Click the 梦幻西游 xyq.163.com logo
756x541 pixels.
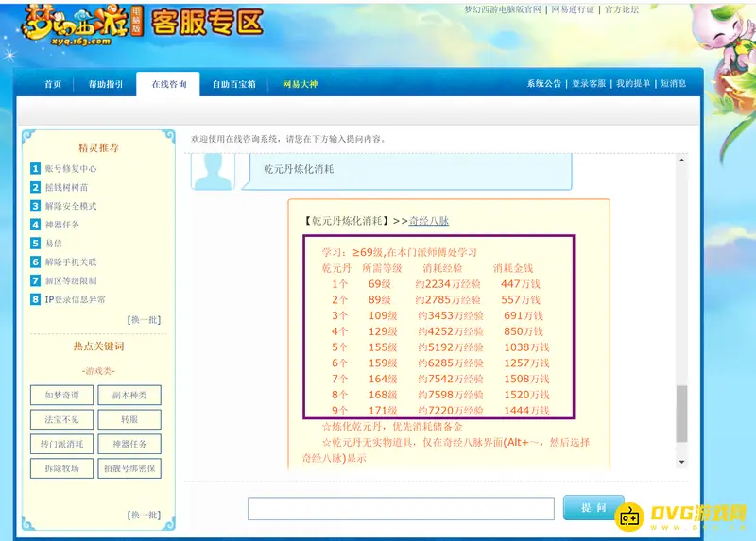(x=82, y=25)
